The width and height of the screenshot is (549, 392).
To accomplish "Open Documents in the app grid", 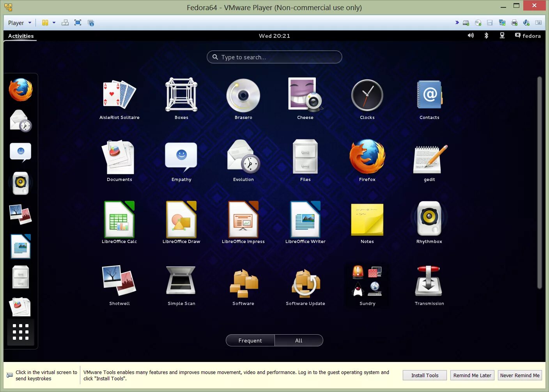I will pyautogui.click(x=119, y=161).
